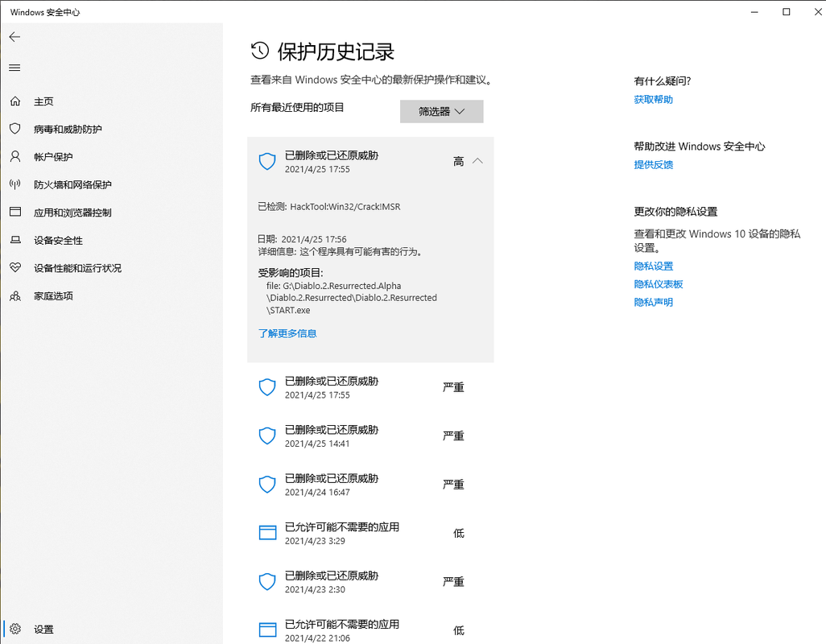Click the antenna icon for 防火墙和网络保护
This screenshot has height=644, width=826.
[x=15, y=184]
